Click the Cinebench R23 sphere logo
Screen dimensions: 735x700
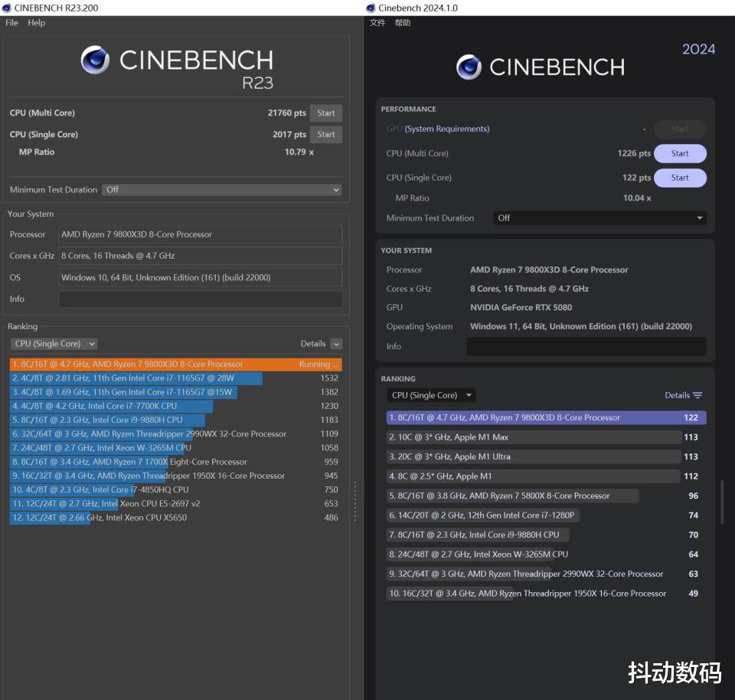pos(96,60)
